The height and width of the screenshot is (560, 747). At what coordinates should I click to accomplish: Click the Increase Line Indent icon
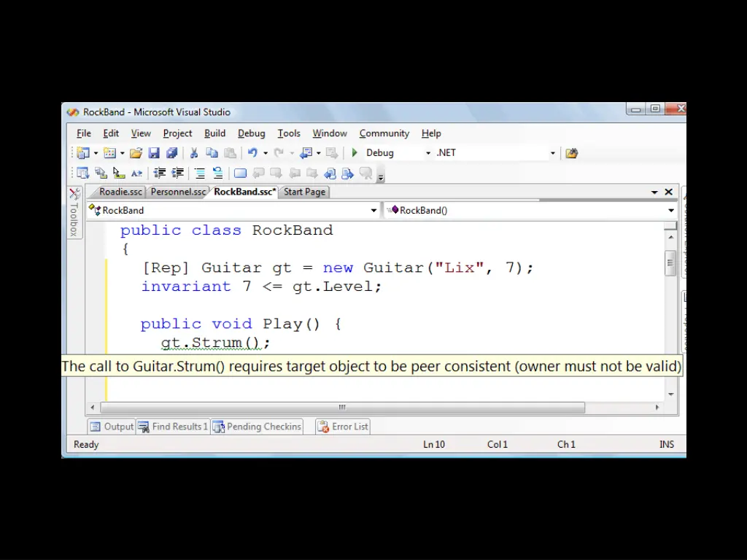pyautogui.click(x=177, y=174)
